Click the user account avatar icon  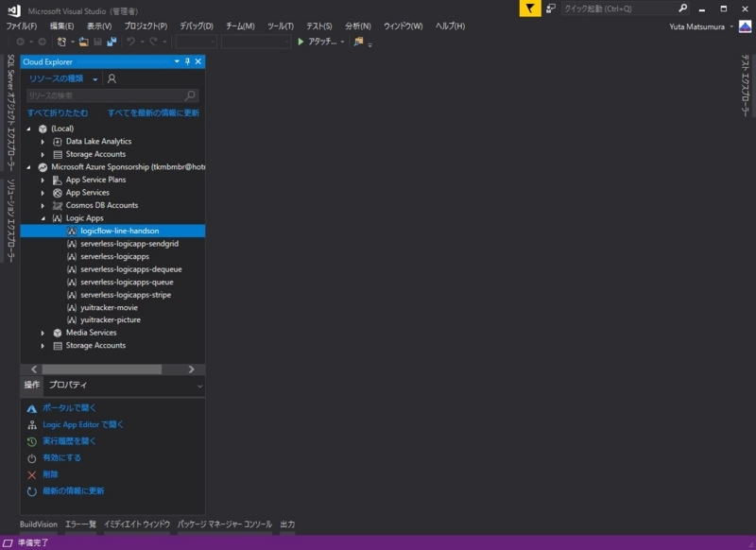click(746, 26)
